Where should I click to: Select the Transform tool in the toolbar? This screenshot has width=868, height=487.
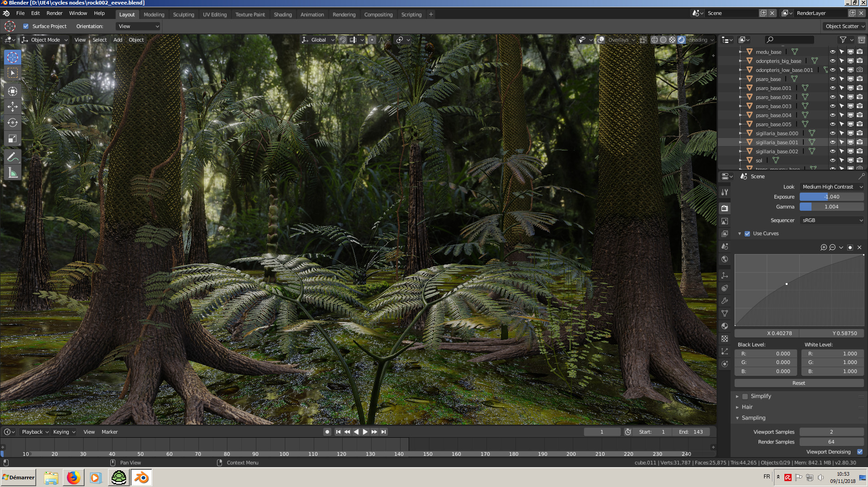tap(13, 91)
